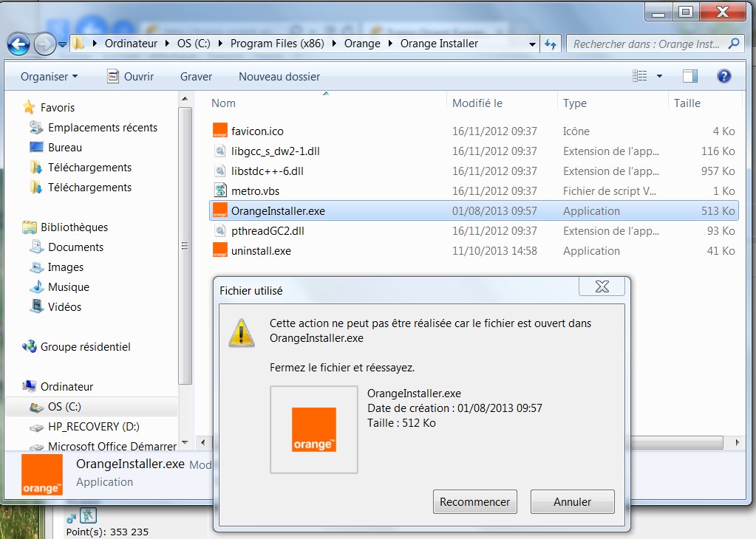Select the libstdc++-6.dll file icon

(x=220, y=171)
